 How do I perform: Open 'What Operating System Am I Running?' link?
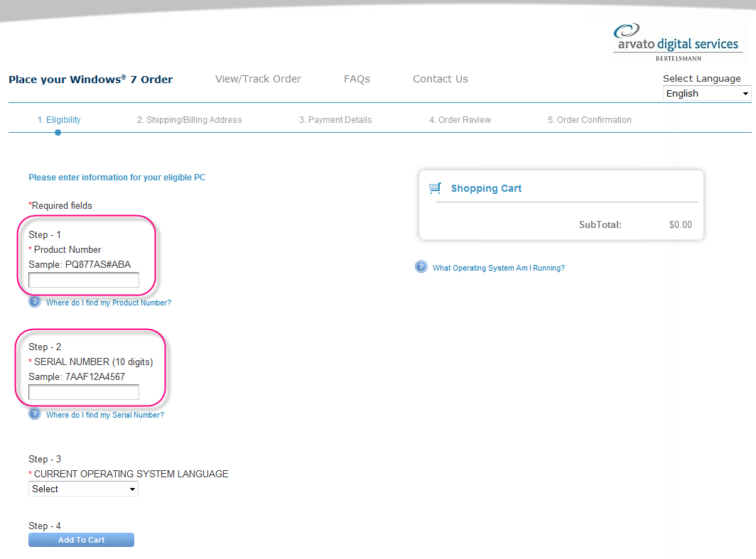click(x=498, y=268)
